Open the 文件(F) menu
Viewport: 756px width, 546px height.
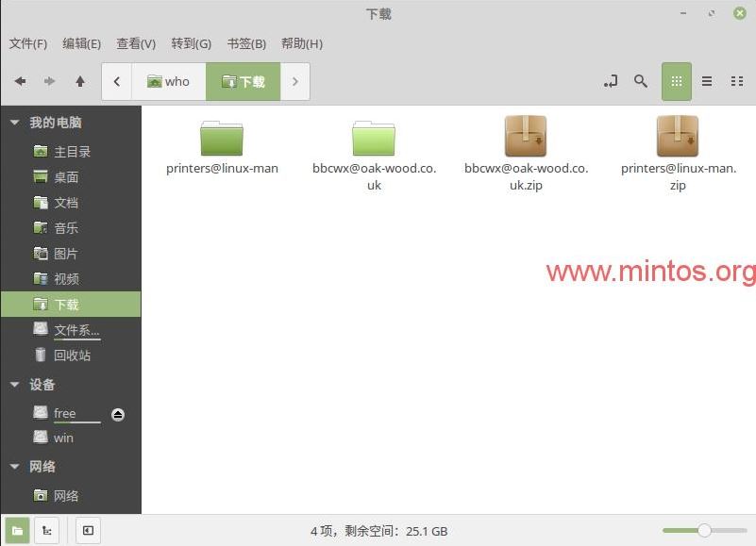[x=28, y=43]
